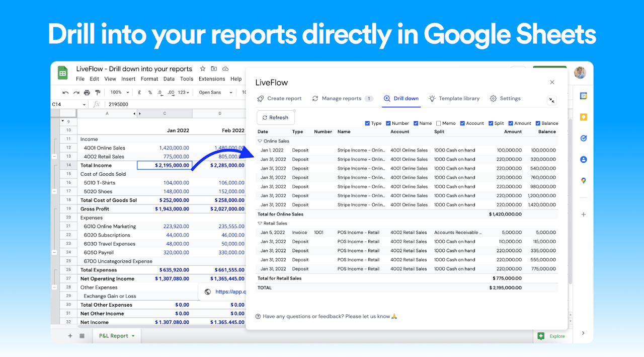This screenshot has width=644, height=357.
Task: Open the Extensions menu
Action: 211,79
